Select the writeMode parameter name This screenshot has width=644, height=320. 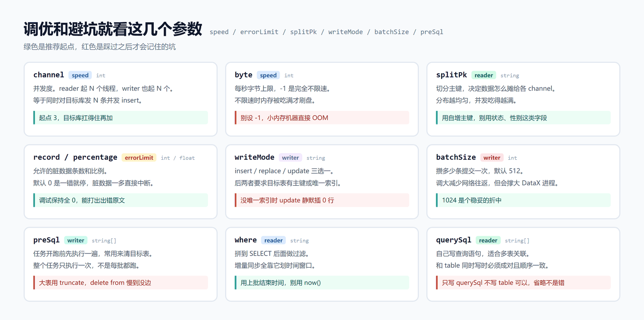tap(254, 158)
